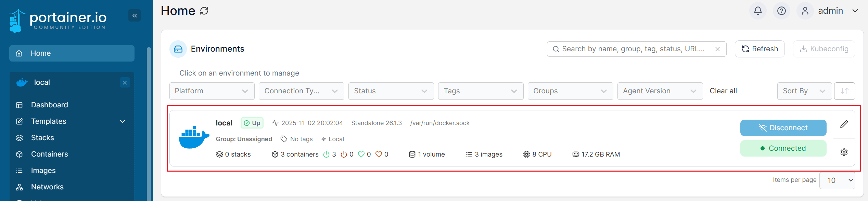Screen dimensions: 868x201
Task: Click the reload icon beside Home title
Action: click(204, 11)
